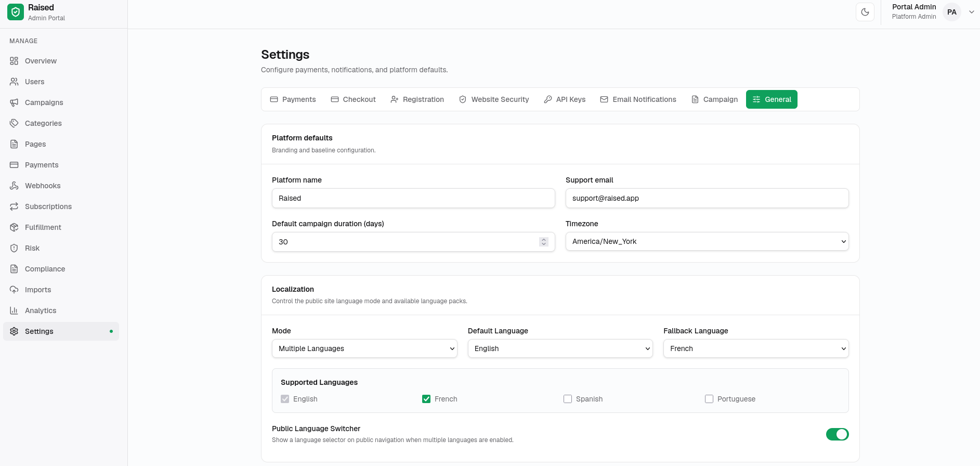Viewport: 980px width, 466px height.
Task: Click the Categories tag icon in sidebar
Action: click(x=14, y=123)
